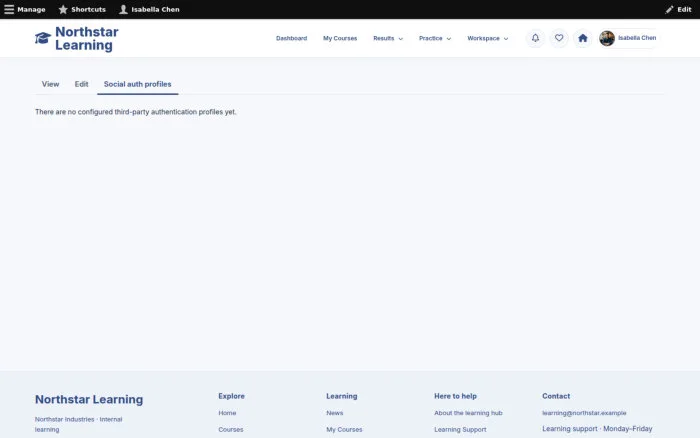Switch to the Edit tab

click(x=81, y=84)
